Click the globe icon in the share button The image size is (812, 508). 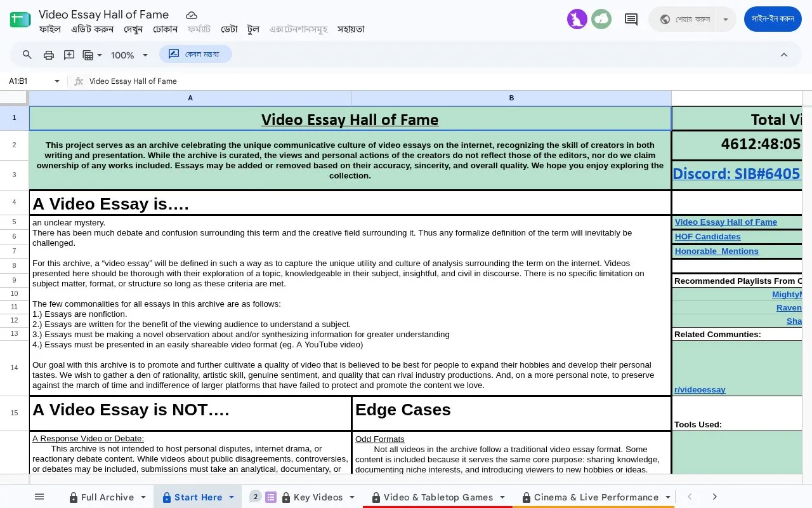click(665, 19)
